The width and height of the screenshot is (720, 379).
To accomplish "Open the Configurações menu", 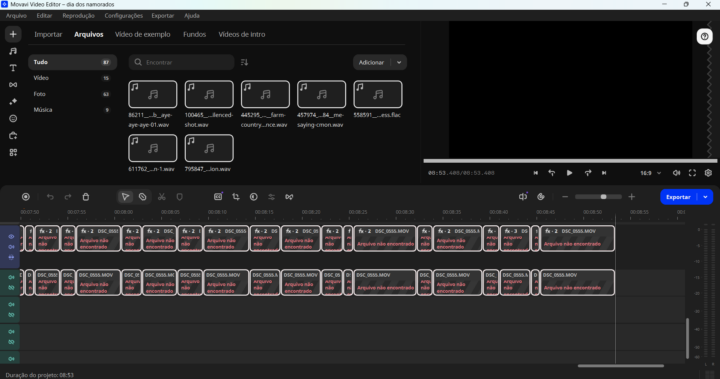I will (124, 16).
